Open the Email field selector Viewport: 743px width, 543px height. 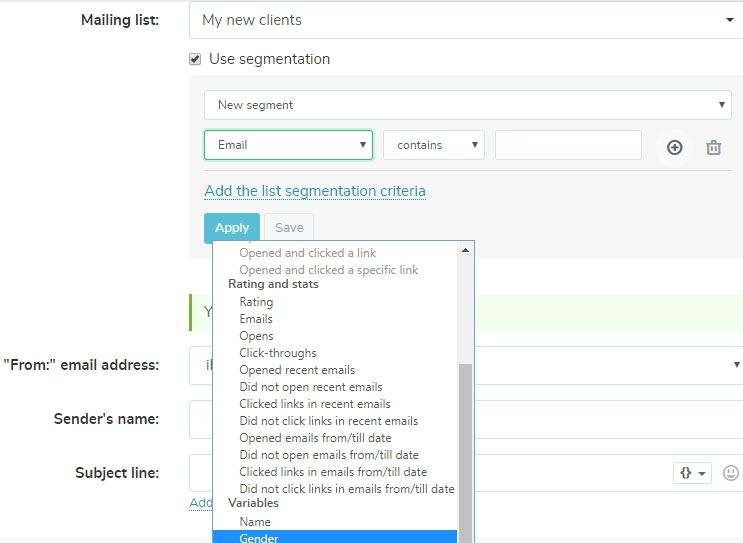[288, 145]
